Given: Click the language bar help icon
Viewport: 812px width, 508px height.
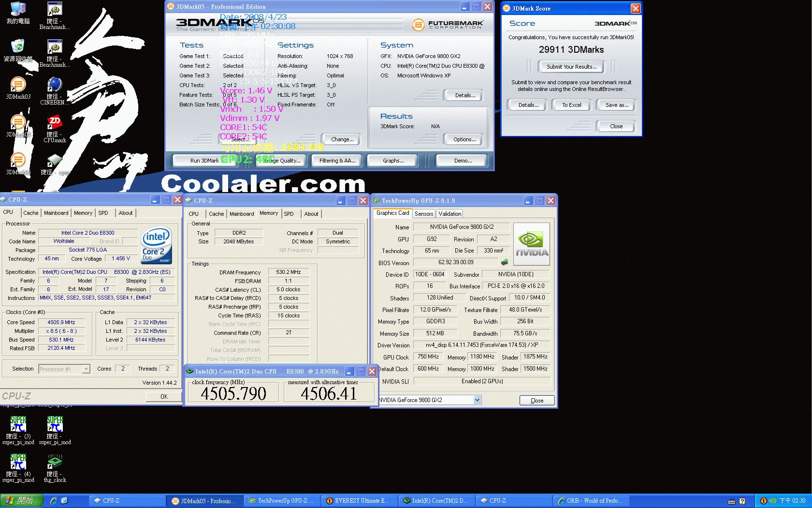Looking at the screenshot, I should click(x=742, y=501).
